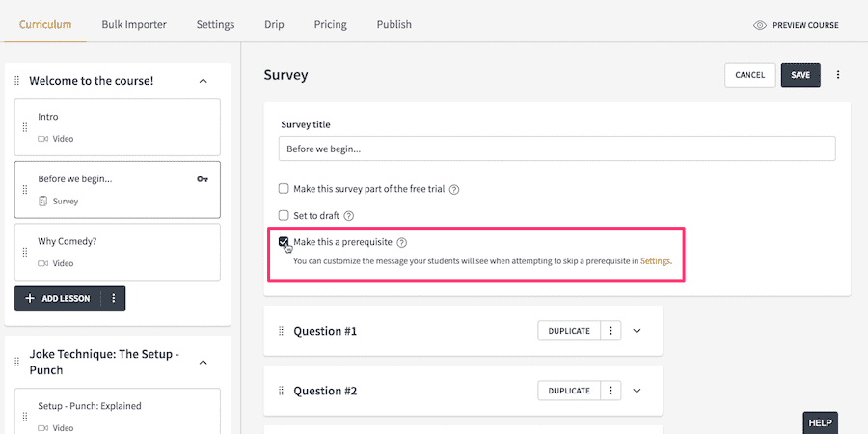
Task: Open the Help widget
Action: (821, 422)
